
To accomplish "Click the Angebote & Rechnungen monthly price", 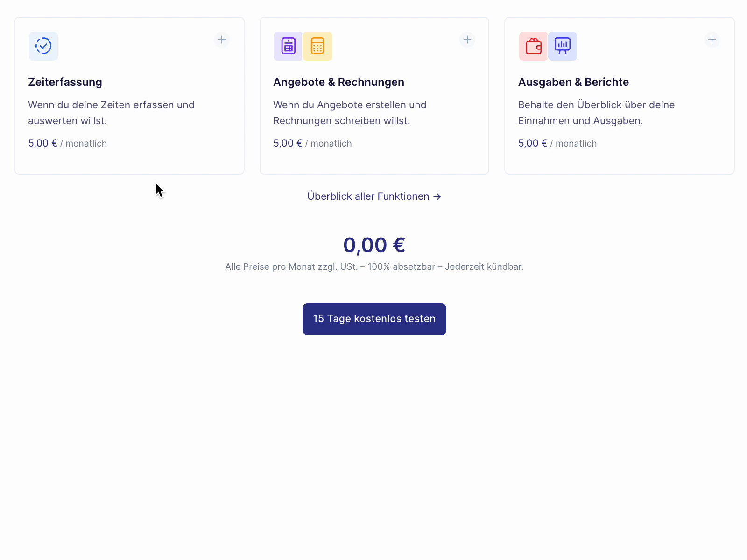I will point(312,143).
